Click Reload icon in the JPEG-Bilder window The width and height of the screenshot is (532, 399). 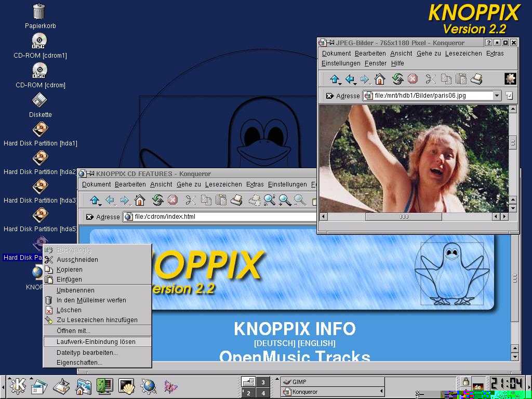397,79
